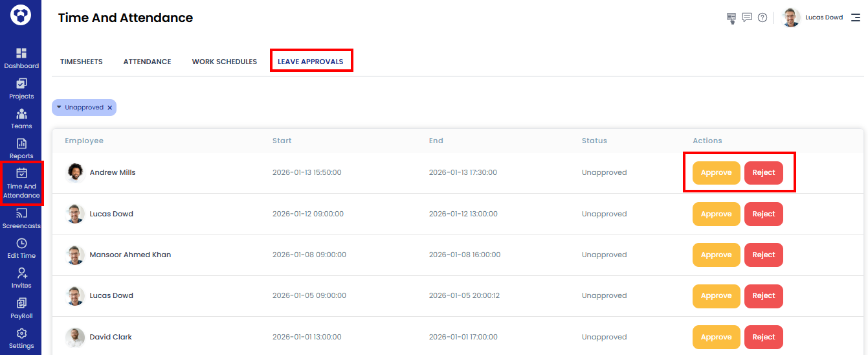Screen dimensions: 868x355
Task: Open the chat messages icon
Action: click(747, 17)
